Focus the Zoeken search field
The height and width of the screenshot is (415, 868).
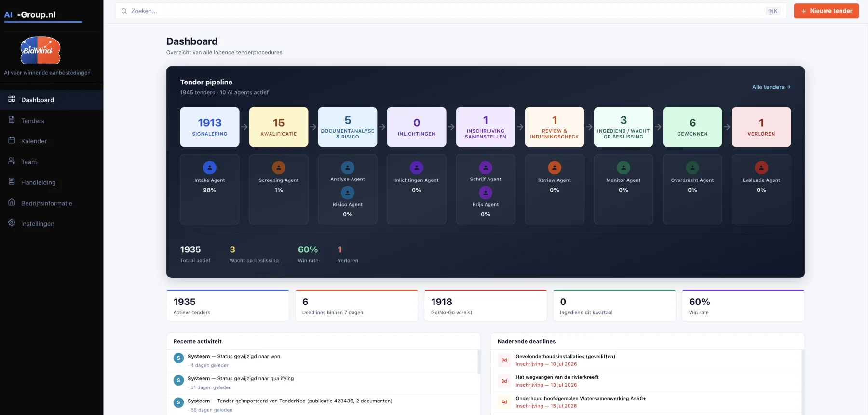tap(450, 11)
